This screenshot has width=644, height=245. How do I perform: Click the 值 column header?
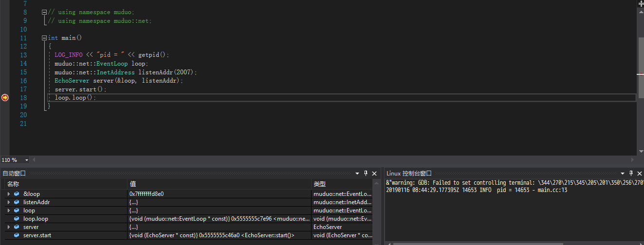click(219, 184)
